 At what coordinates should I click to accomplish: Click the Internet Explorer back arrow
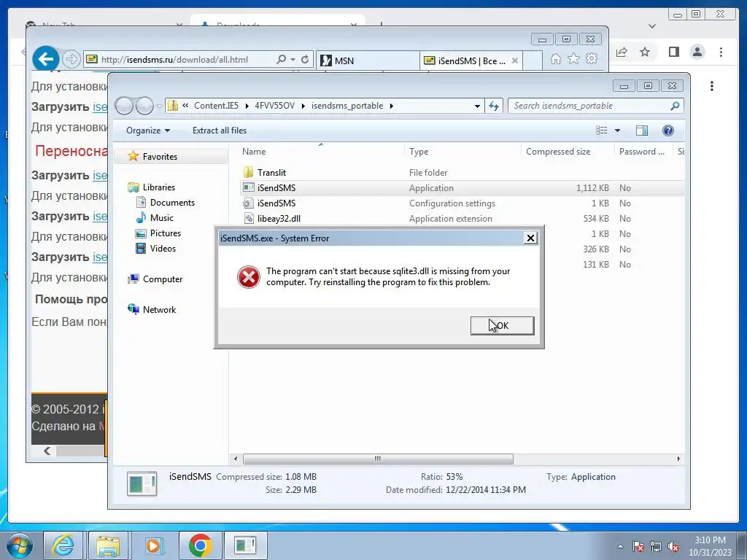coord(46,59)
